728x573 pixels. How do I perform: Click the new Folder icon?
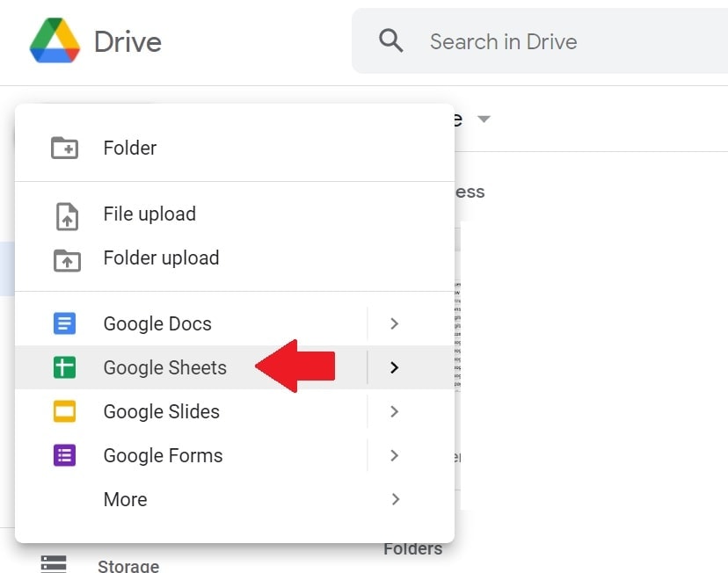pyautogui.click(x=64, y=148)
